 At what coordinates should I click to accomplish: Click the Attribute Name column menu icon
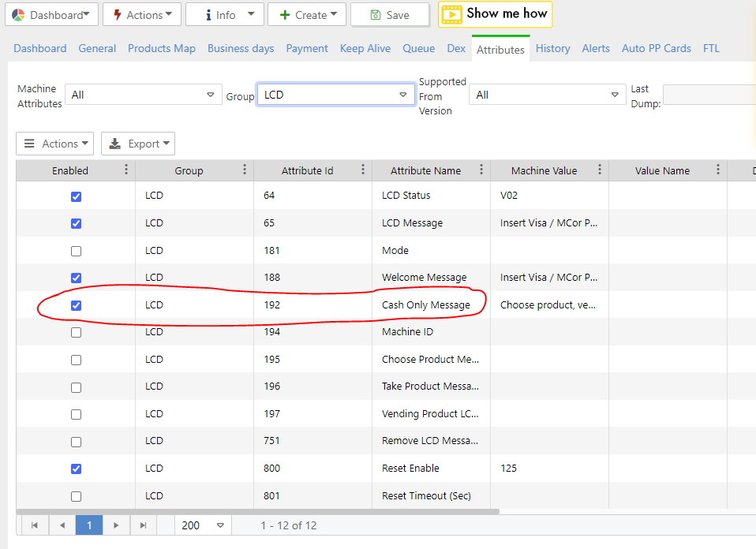click(481, 170)
